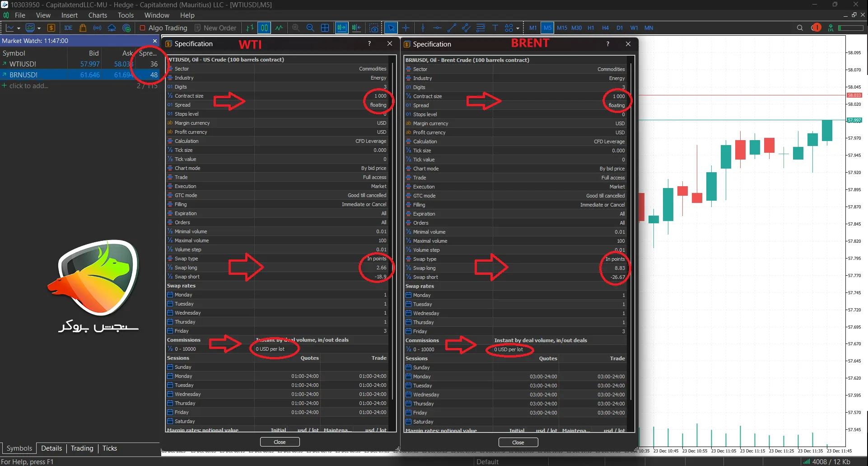Draw a trendline with the trendline tool
Viewport: 868px width, 466px height.
click(x=452, y=28)
